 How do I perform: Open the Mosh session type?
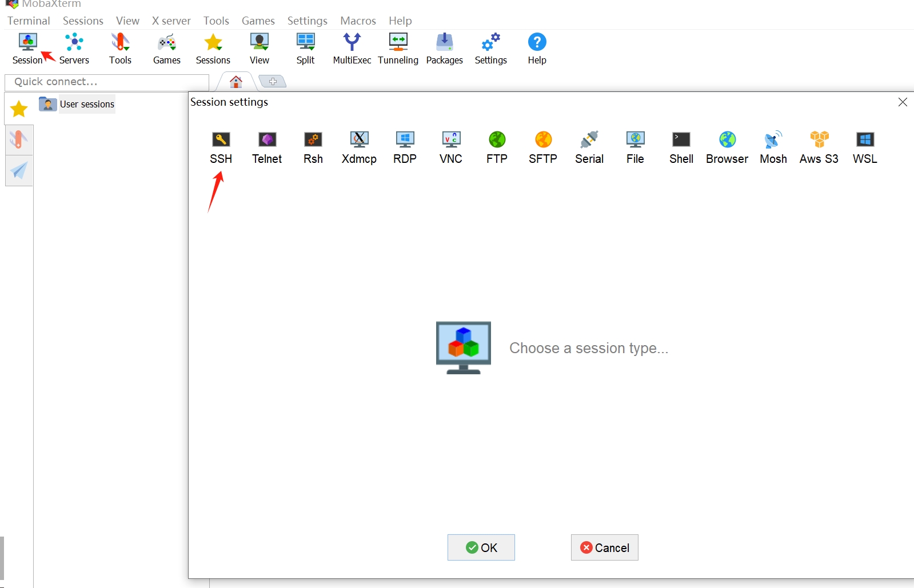(773, 147)
